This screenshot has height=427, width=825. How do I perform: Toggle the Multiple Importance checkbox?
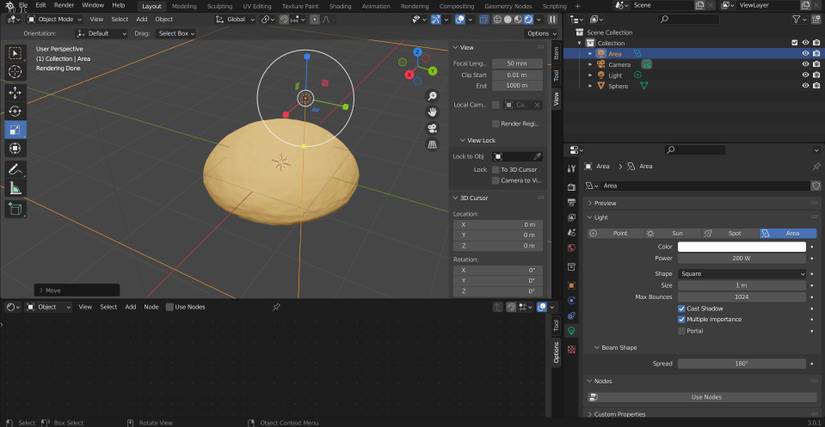(x=682, y=320)
